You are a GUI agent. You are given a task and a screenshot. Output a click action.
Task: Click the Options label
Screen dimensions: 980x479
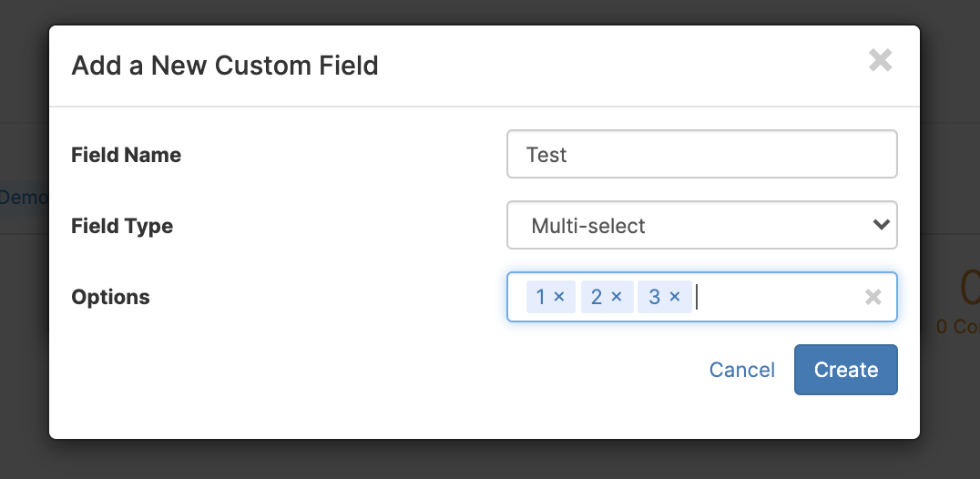[x=110, y=297]
